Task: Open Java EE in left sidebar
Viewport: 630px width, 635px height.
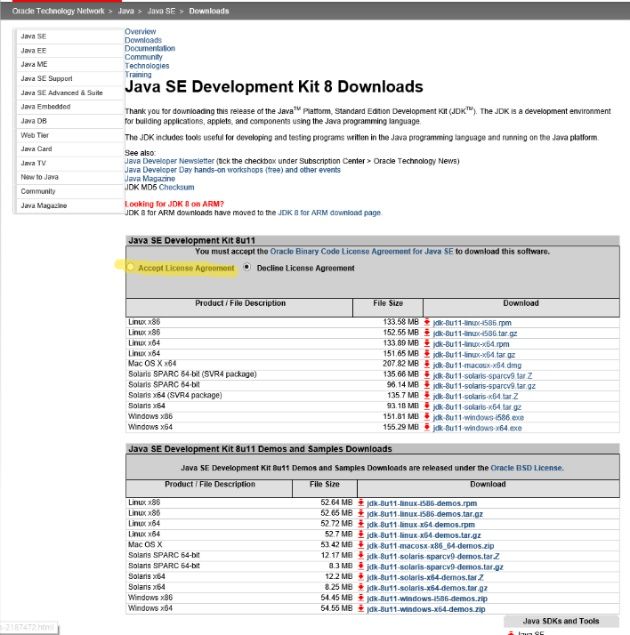Action: pos(33,51)
